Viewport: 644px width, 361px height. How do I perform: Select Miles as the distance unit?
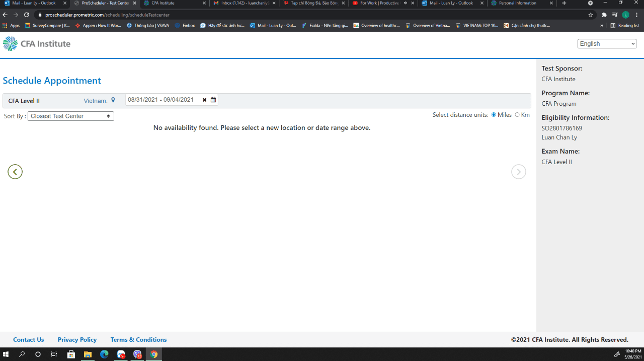tap(494, 115)
